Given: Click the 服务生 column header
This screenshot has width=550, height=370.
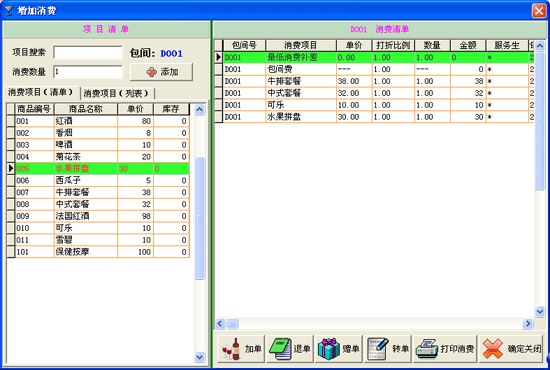Looking at the screenshot, I should 507,45.
